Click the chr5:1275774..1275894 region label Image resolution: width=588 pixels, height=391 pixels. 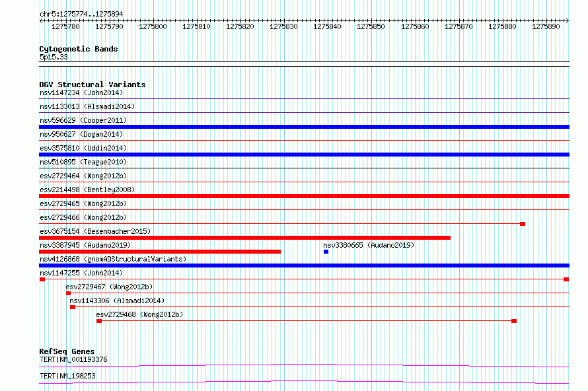(x=81, y=14)
